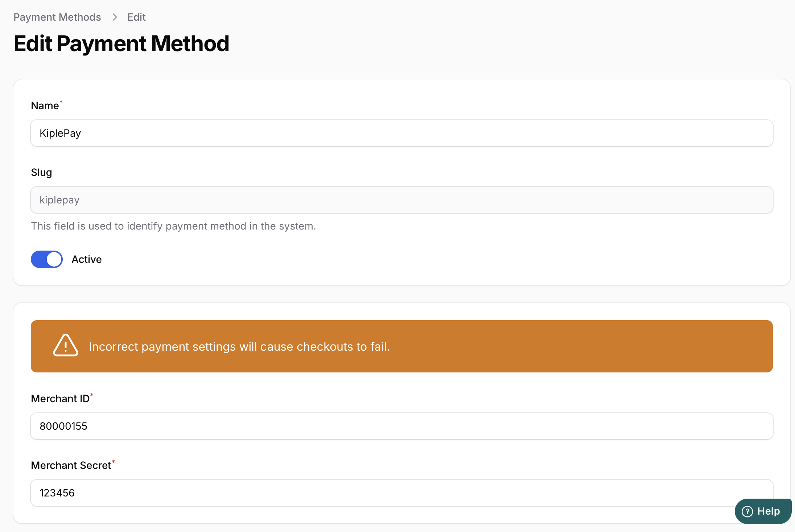Click the red asterisk beside Merchant Secret
The image size is (795, 532).
(113, 461)
